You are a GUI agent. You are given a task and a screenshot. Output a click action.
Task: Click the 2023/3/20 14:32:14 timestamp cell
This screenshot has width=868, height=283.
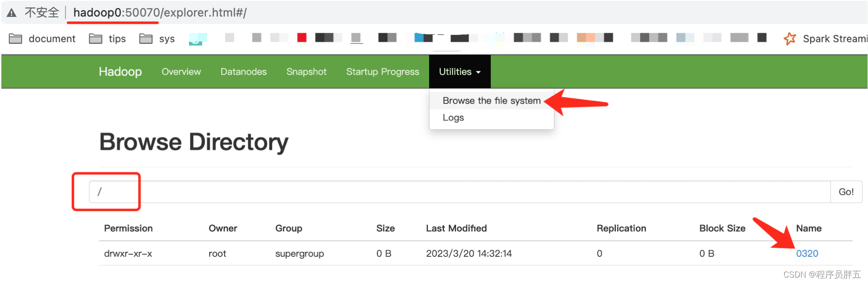point(469,254)
